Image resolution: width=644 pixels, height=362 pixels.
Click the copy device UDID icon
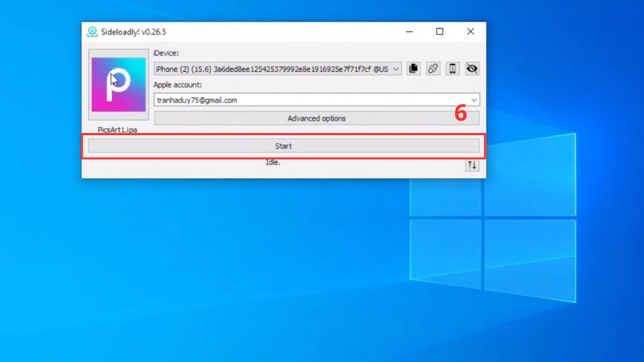pyautogui.click(x=413, y=69)
